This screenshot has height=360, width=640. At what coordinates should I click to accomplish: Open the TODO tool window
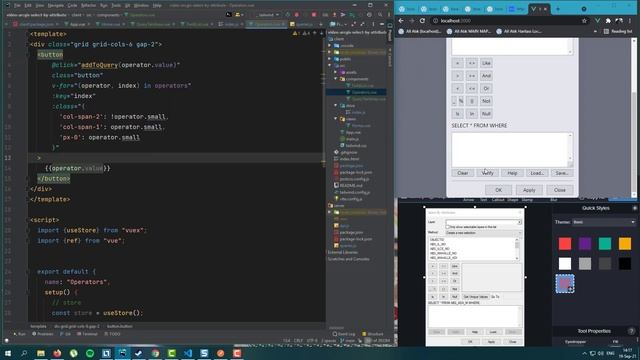tap(112, 334)
